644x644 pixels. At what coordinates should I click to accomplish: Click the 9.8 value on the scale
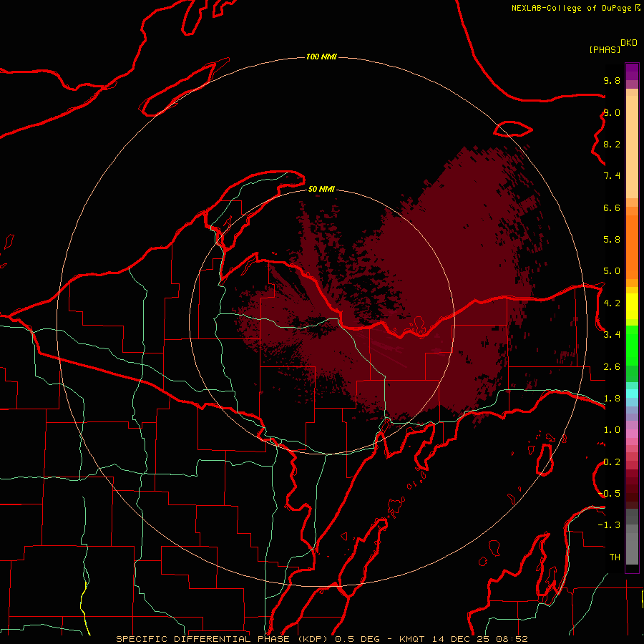(612, 80)
